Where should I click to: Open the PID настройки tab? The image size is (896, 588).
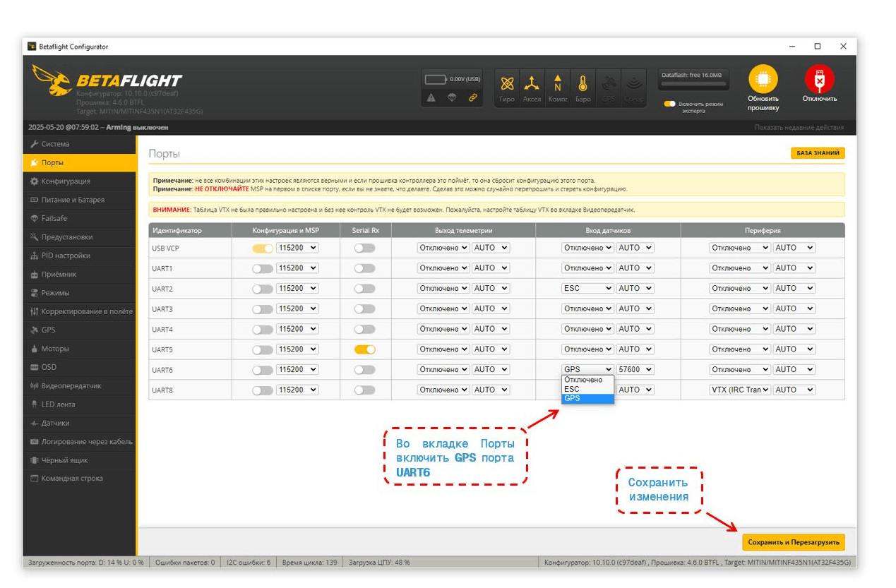click(x=79, y=256)
